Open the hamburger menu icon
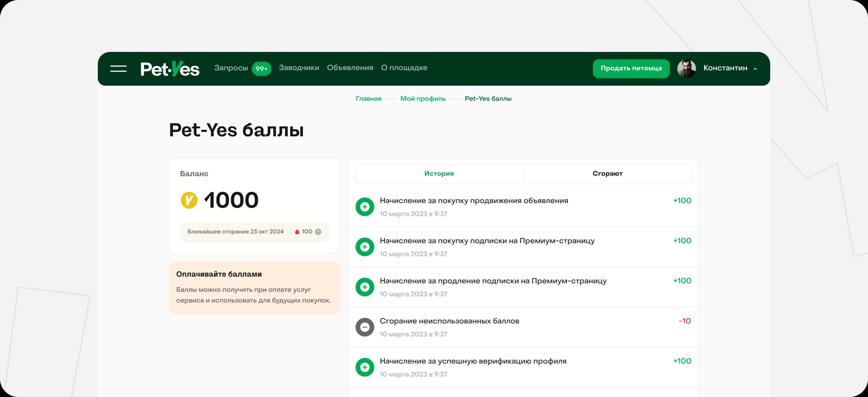Viewport: 868px width, 397px height. coord(118,69)
